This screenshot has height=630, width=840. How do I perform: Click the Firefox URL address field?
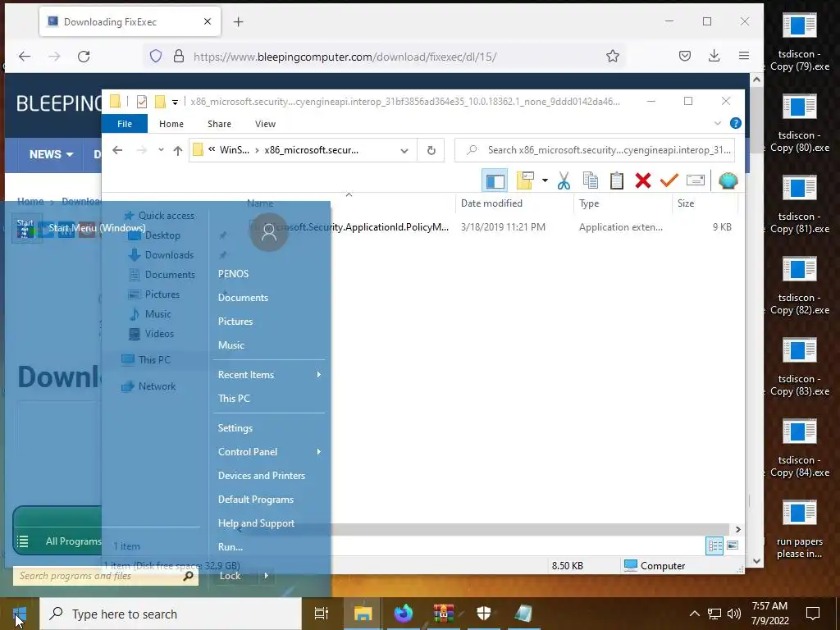[386, 57]
